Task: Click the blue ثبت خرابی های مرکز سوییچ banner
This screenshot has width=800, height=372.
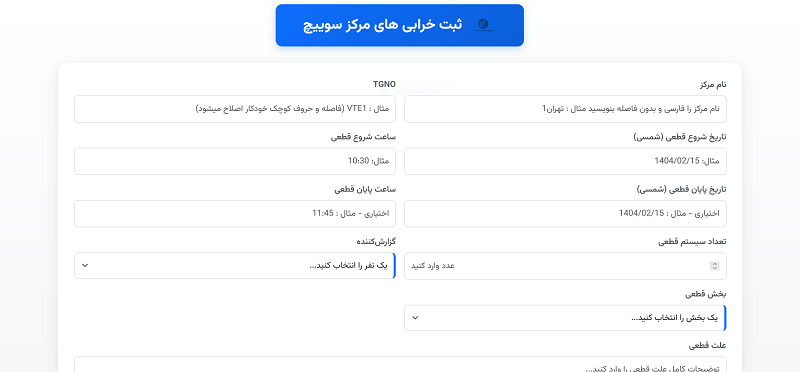Action: 399,25
